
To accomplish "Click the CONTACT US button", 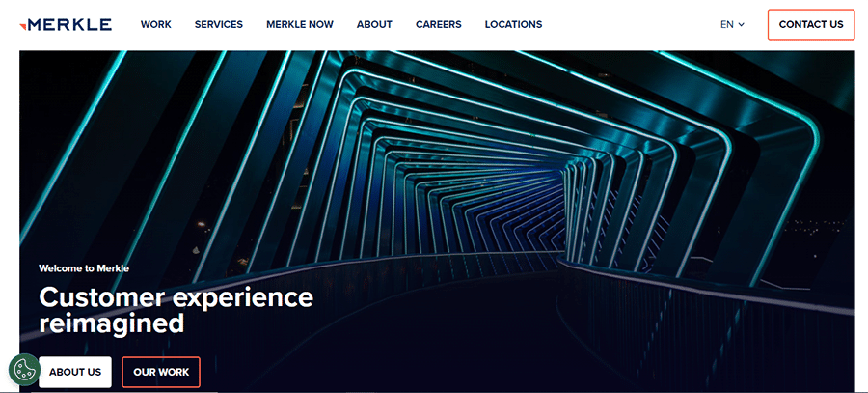I will point(811,24).
